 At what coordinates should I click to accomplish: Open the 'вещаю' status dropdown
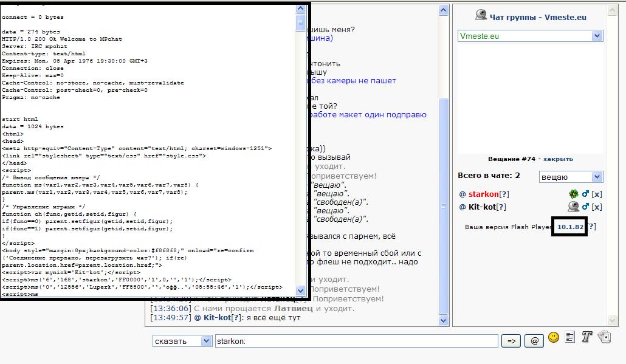[x=597, y=177]
